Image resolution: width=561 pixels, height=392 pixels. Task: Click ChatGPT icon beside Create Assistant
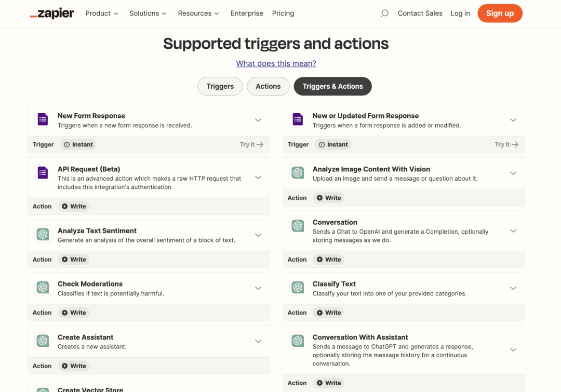(43, 341)
